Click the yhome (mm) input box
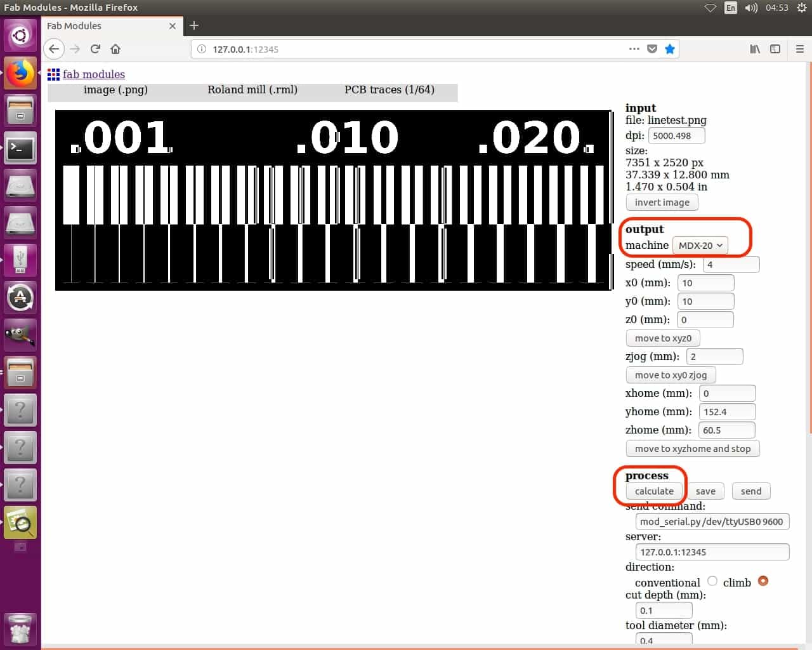 [727, 412]
